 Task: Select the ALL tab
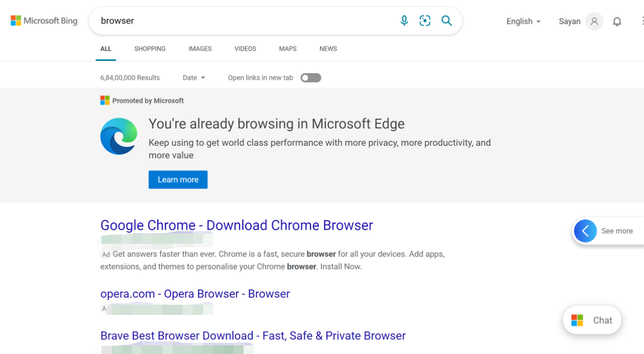tap(106, 49)
